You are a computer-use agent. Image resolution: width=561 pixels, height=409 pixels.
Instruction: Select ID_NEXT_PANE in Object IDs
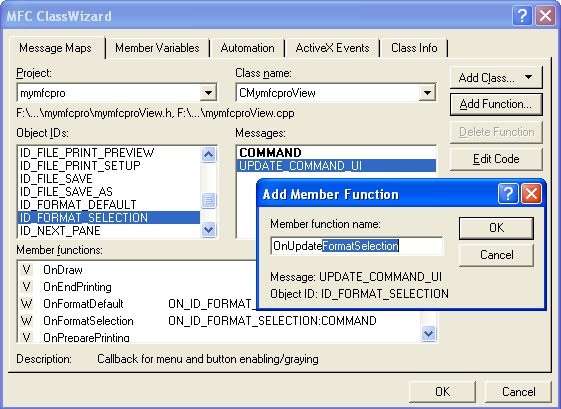pyautogui.click(x=109, y=230)
